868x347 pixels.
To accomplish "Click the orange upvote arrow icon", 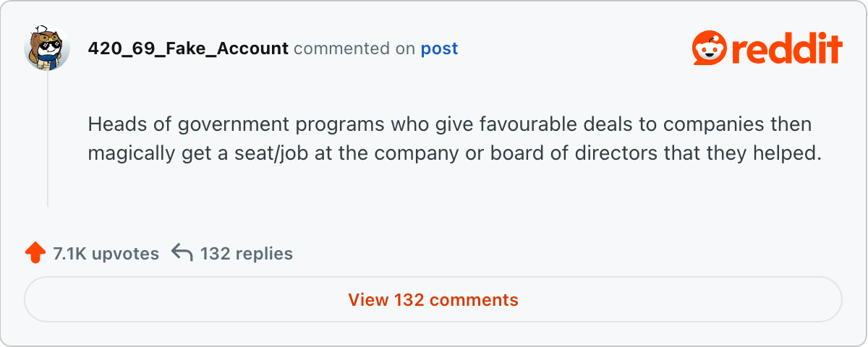I will tap(35, 253).
